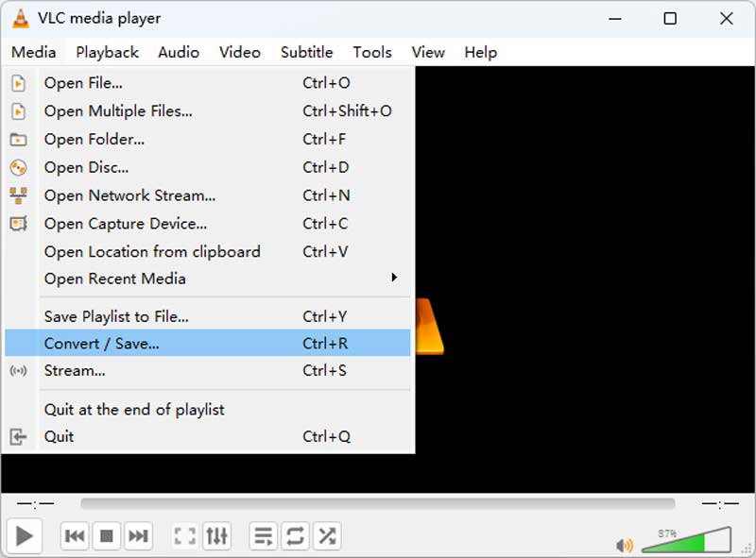Image resolution: width=756 pixels, height=558 pixels.
Task: Stop the current playback
Action: tap(107, 535)
